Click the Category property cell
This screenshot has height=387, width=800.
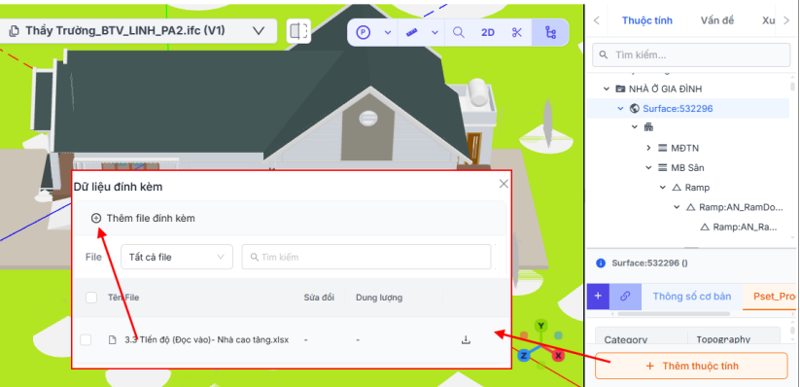tap(641, 339)
